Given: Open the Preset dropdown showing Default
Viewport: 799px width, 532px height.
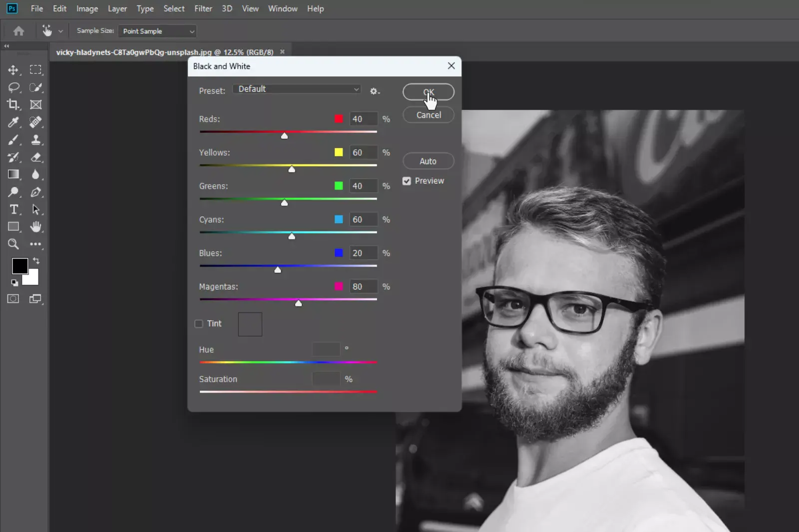Looking at the screenshot, I should point(297,89).
